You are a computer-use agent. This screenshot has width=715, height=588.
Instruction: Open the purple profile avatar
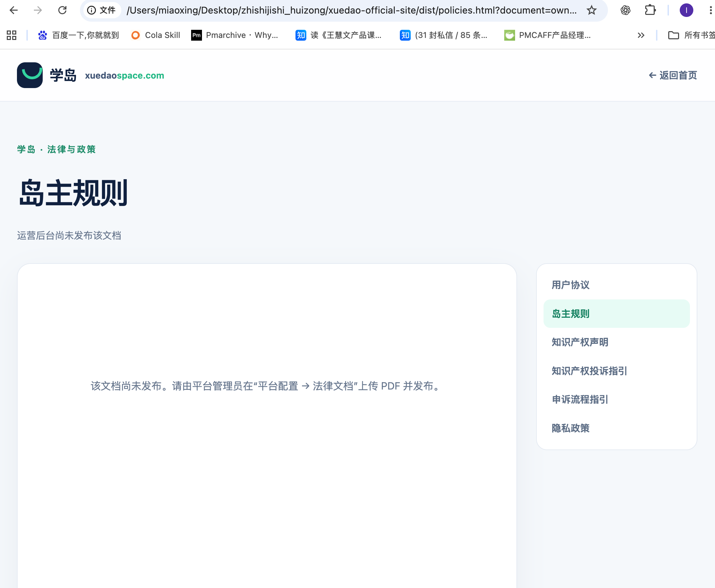pos(686,10)
